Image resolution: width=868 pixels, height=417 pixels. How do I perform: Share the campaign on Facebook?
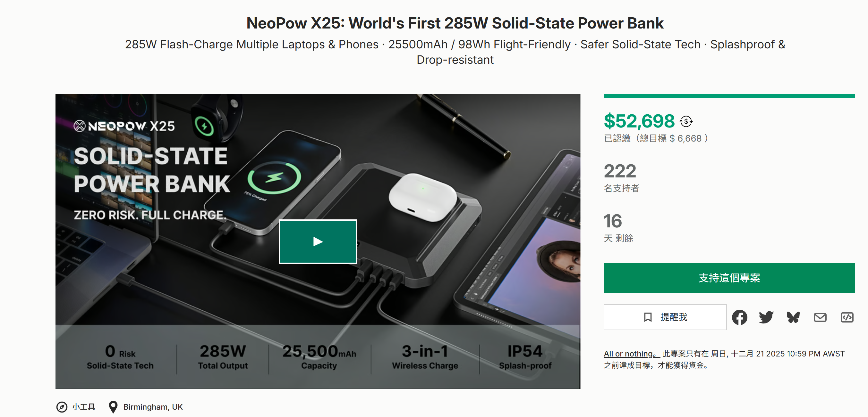(x=740, y=317)
